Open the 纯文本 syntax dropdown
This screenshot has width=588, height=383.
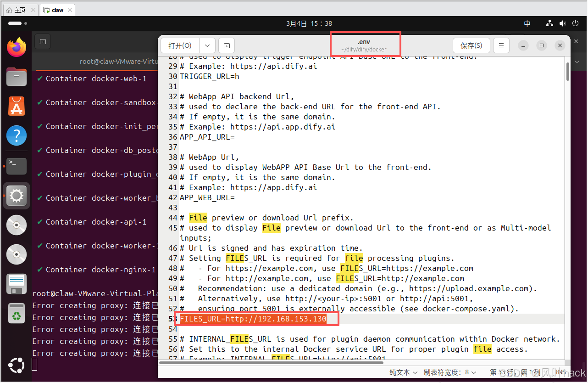tap(404, 372)
